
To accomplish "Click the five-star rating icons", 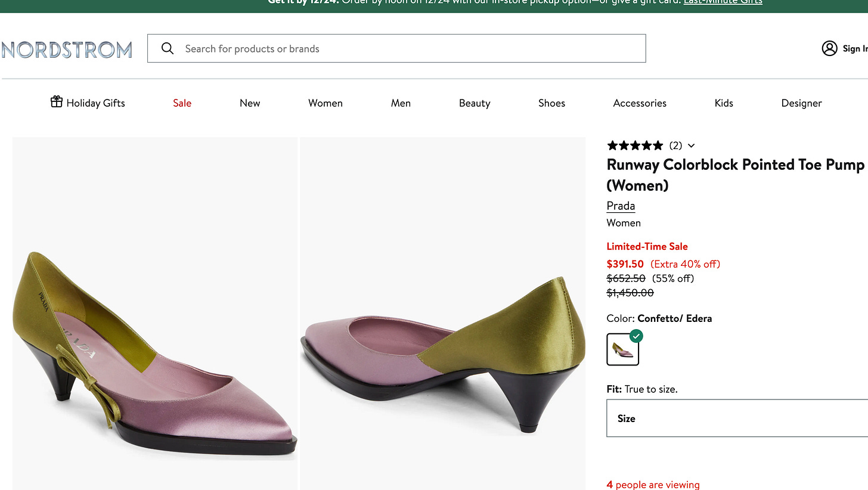I will tap(635, 145).
